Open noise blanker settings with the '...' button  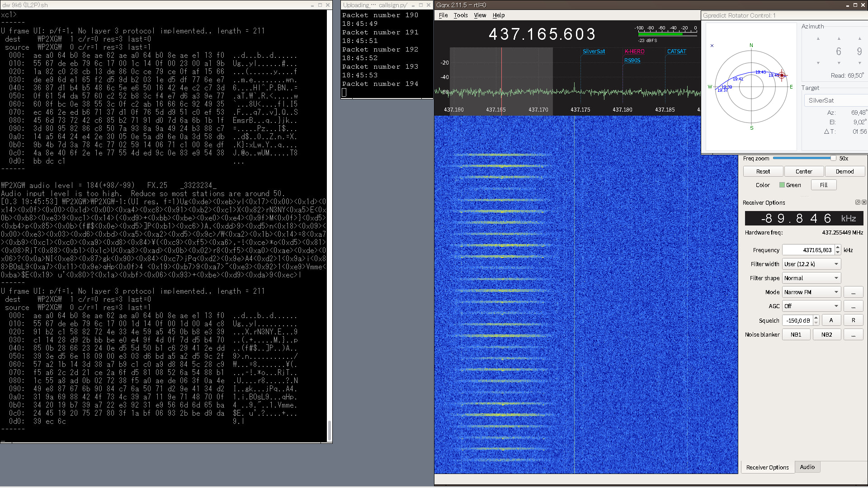click(853, 335)
